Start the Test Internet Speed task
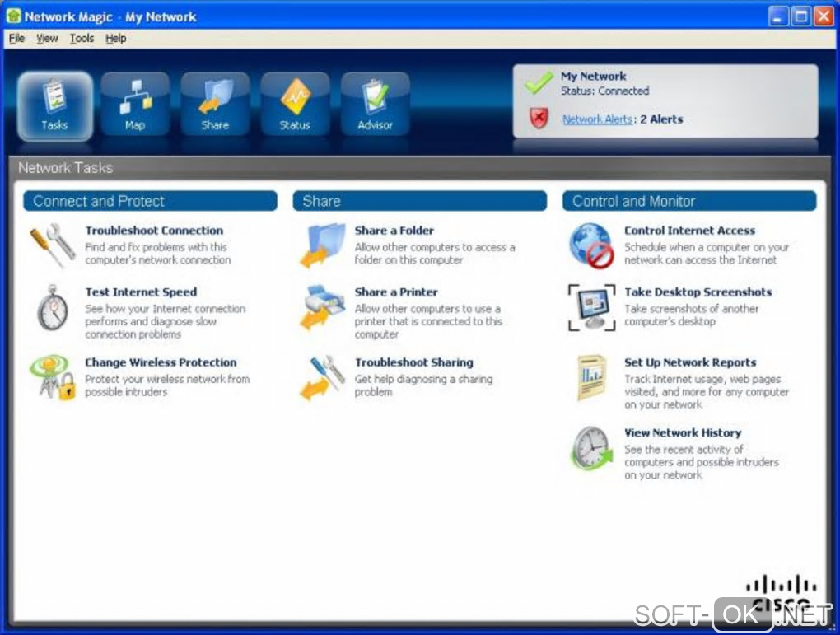 tap(141, 292)
